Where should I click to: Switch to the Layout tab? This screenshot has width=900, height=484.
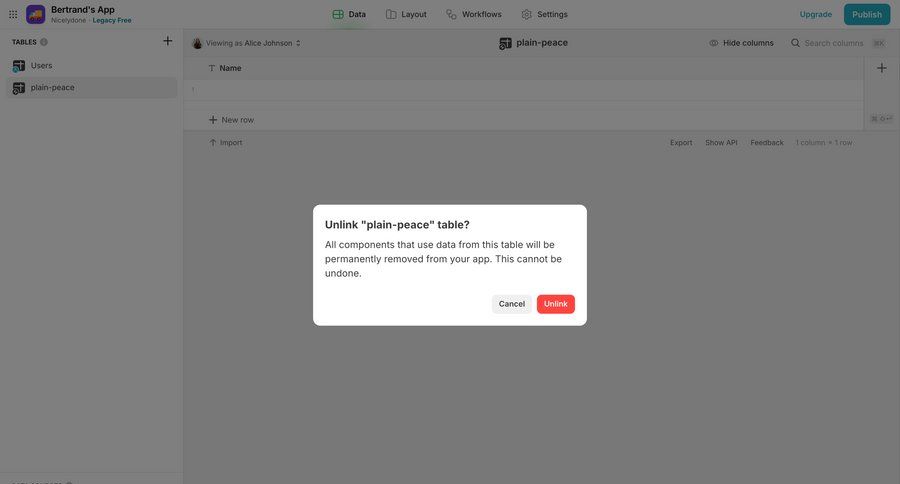coord(406,14)
